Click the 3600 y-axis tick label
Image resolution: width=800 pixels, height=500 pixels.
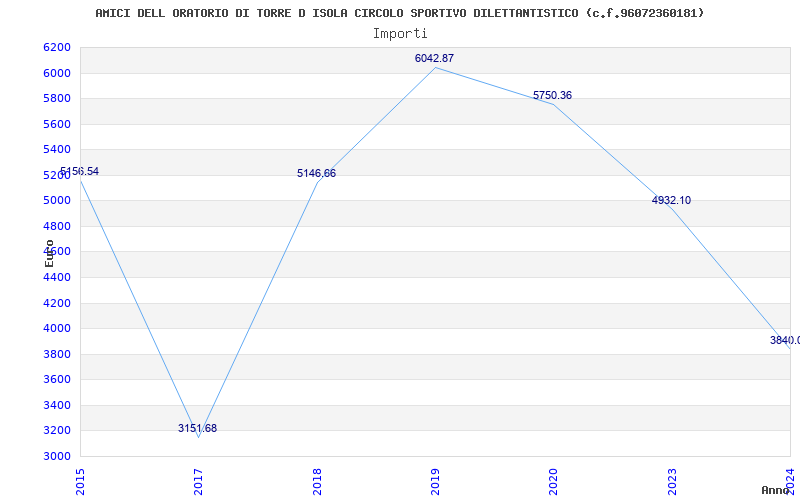coord(57,380)
